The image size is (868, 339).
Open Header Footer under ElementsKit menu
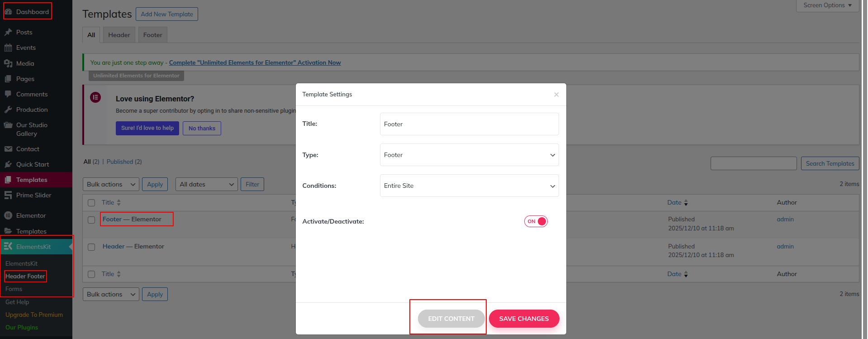[25, 276]
